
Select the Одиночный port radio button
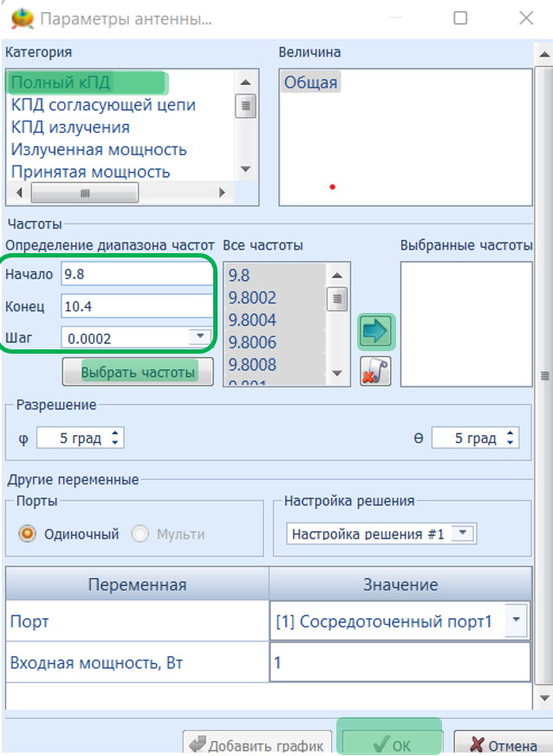(x=27, y=534)
